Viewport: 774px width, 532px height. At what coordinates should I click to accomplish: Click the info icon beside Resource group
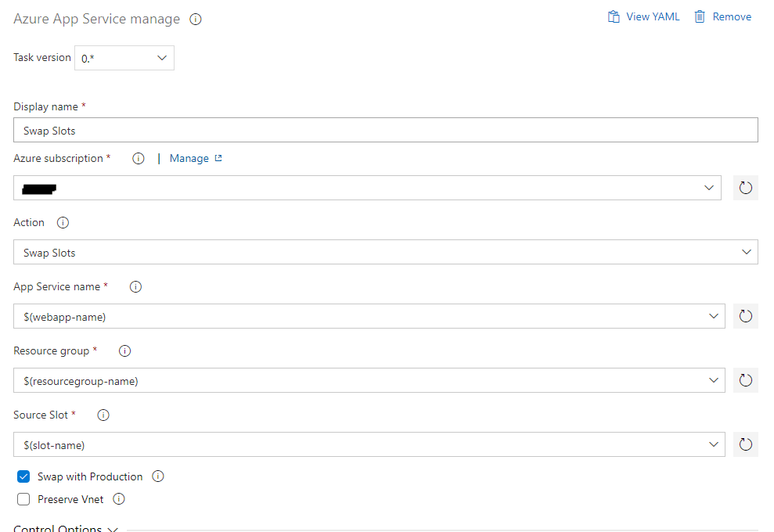point(124,351)
